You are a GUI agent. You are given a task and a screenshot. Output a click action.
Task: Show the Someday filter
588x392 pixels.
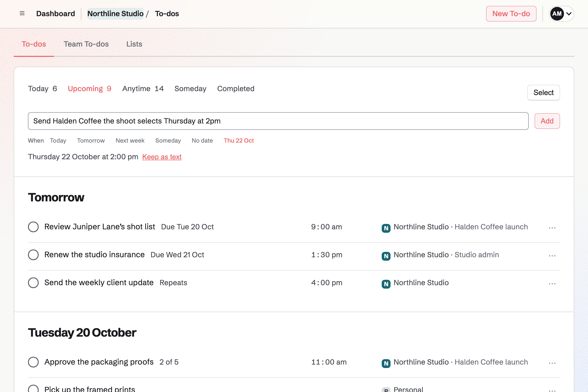click(x=190, y=88)
